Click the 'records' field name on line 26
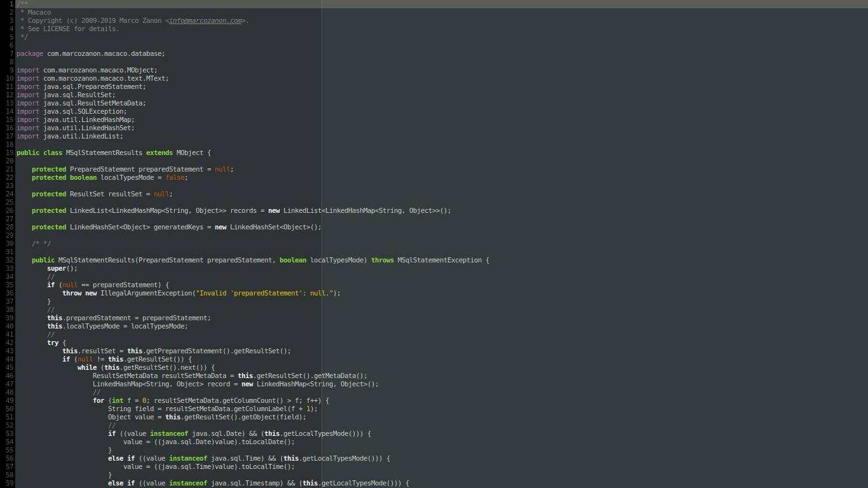The width and height of the screenshot is (868, 488). [243, 210]
